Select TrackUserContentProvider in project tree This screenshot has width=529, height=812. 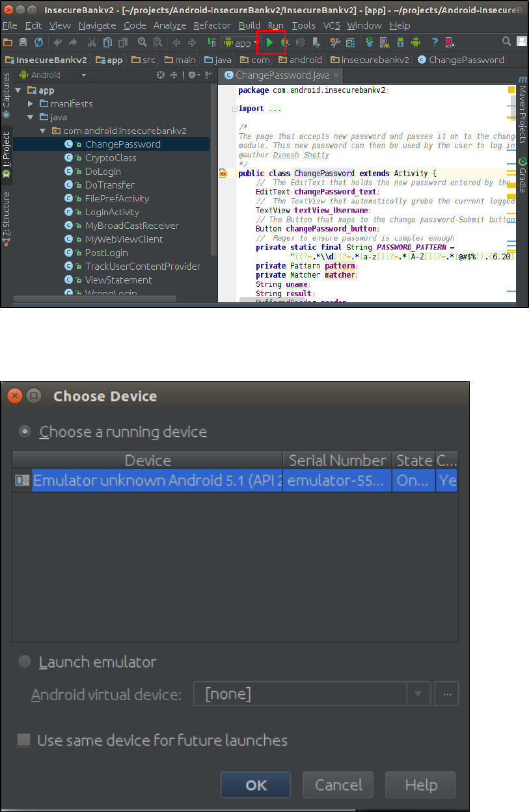pos(142,267)
